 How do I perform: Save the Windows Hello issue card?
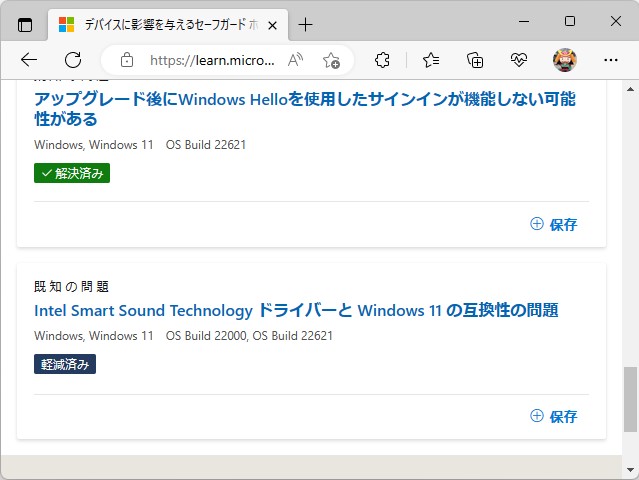(x=553, y=224)
